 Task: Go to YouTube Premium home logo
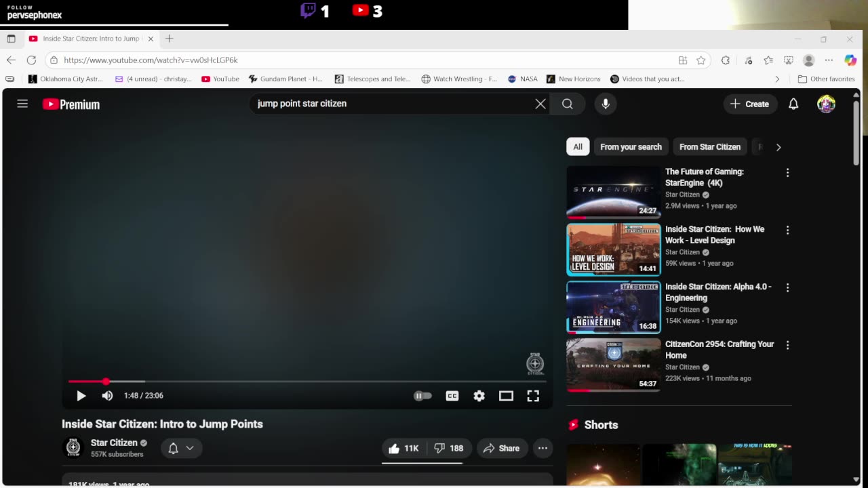coord(71,104)
